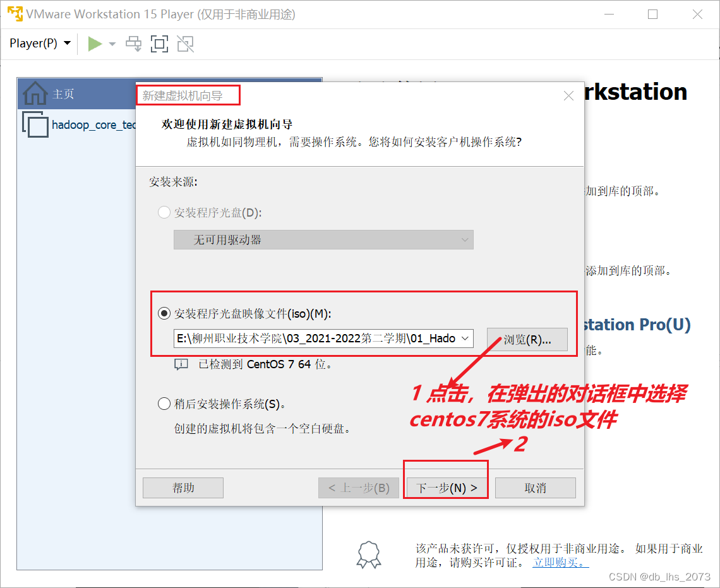Click the license ribbon badge icon
This screenshot has height=588, width=720.
pos(369,555)
